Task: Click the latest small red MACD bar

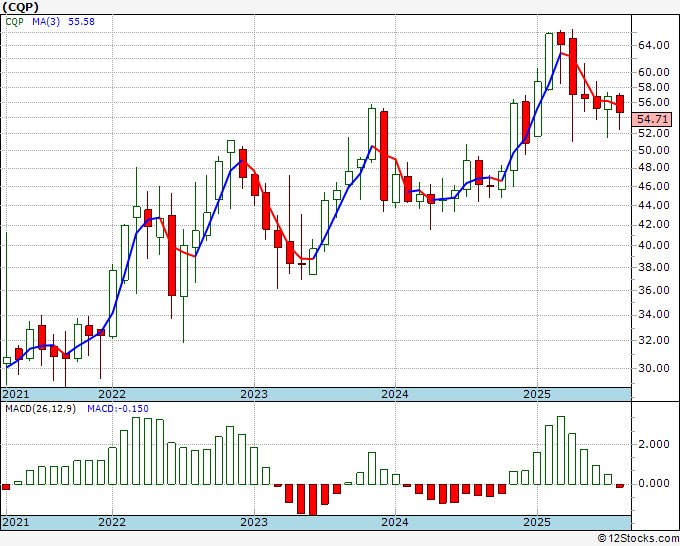Action: click(620, 486)
